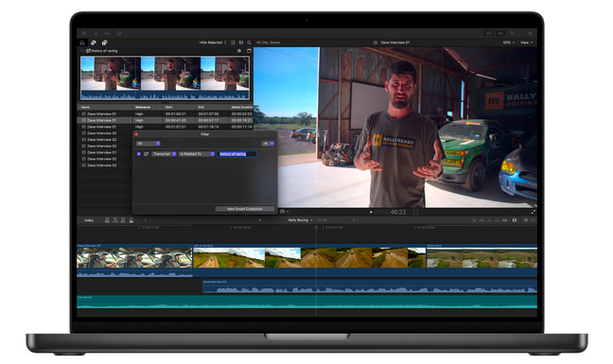The image size is (613, 364).
Task: Uncheck the Transcript filter rule checkbox
Action: [139, 154]
